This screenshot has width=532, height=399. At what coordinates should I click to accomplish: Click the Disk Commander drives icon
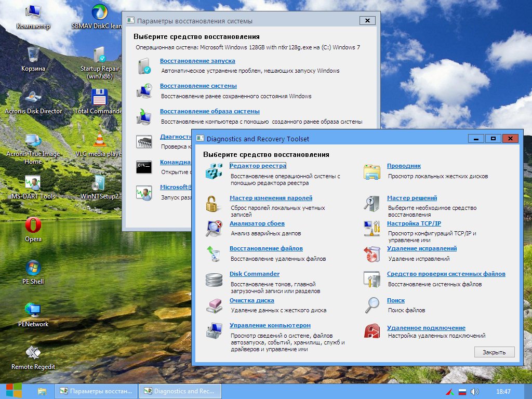(214, 280)
